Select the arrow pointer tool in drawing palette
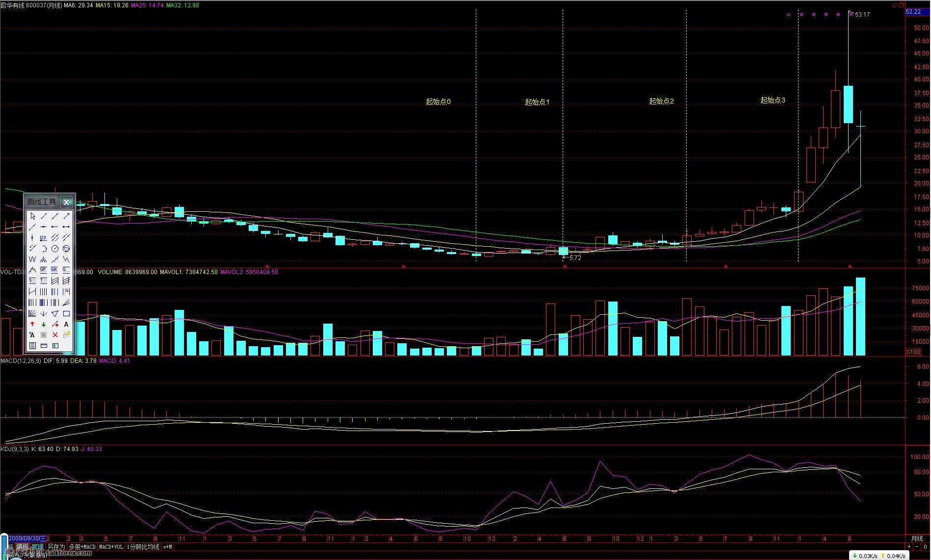The image size is (931, 560). coord(32,216)
